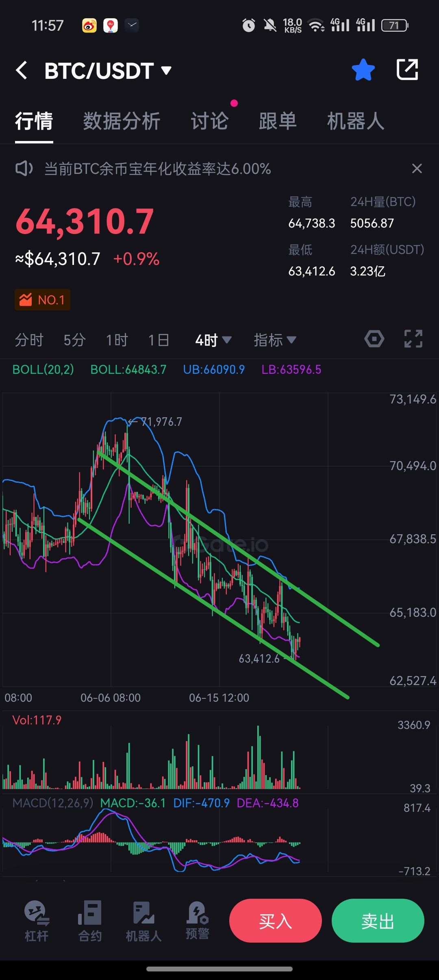Tap the UB:66090.9 value
439x980 pixels.
[x=214, y=369]
